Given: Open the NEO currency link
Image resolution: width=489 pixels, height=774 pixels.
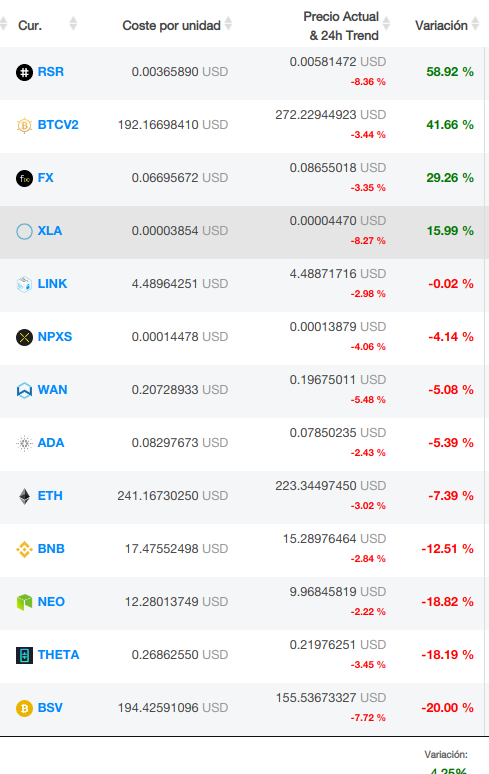Looking at the screenshot, I should pos(51,602).
